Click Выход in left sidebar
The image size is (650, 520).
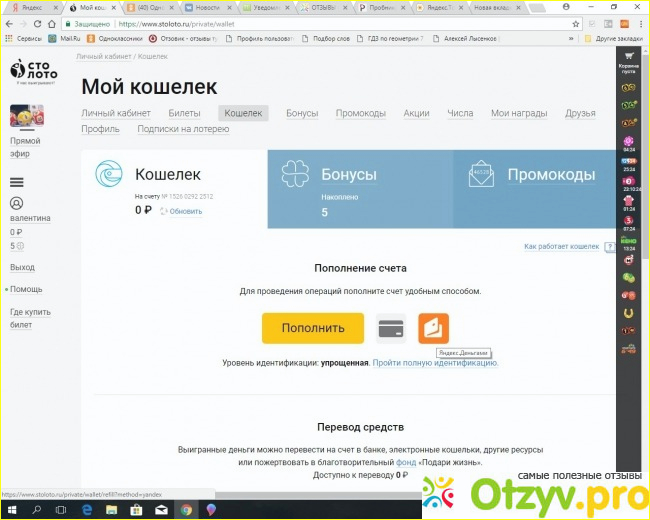coord(22,268)
